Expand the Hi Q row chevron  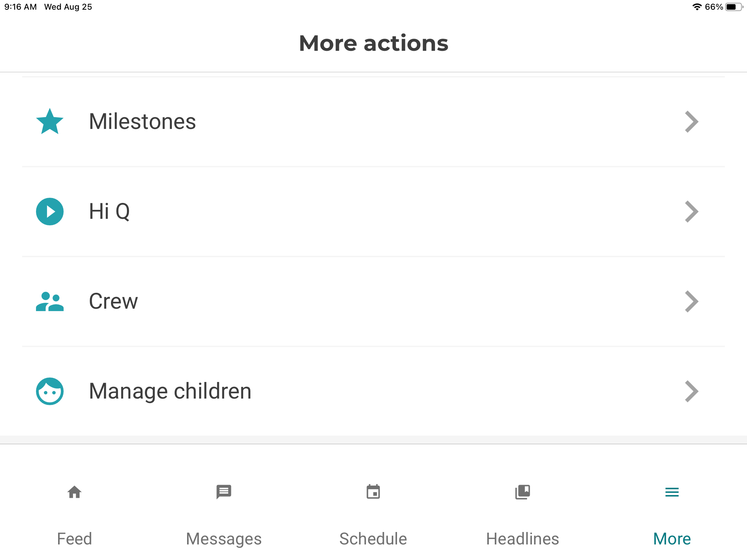pos(692,212)
